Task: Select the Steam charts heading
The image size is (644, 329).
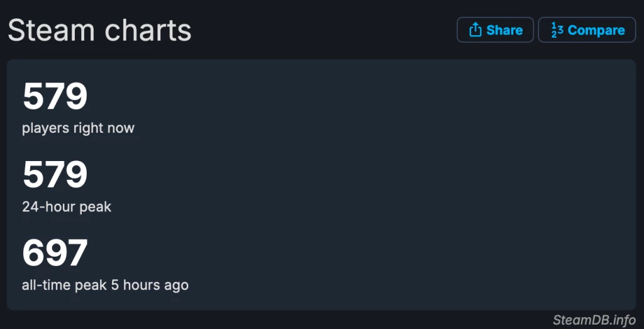Action: coord(99,30)
